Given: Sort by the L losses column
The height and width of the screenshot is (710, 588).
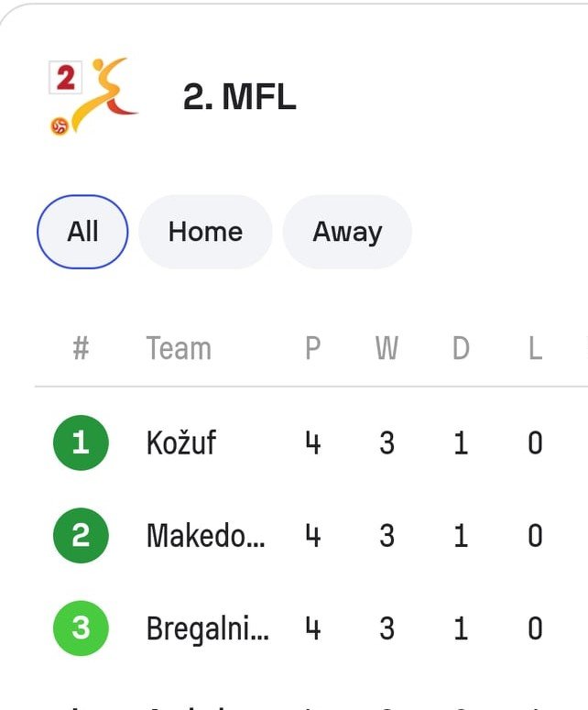Looking at the screenshot, I should click(535, 349).
